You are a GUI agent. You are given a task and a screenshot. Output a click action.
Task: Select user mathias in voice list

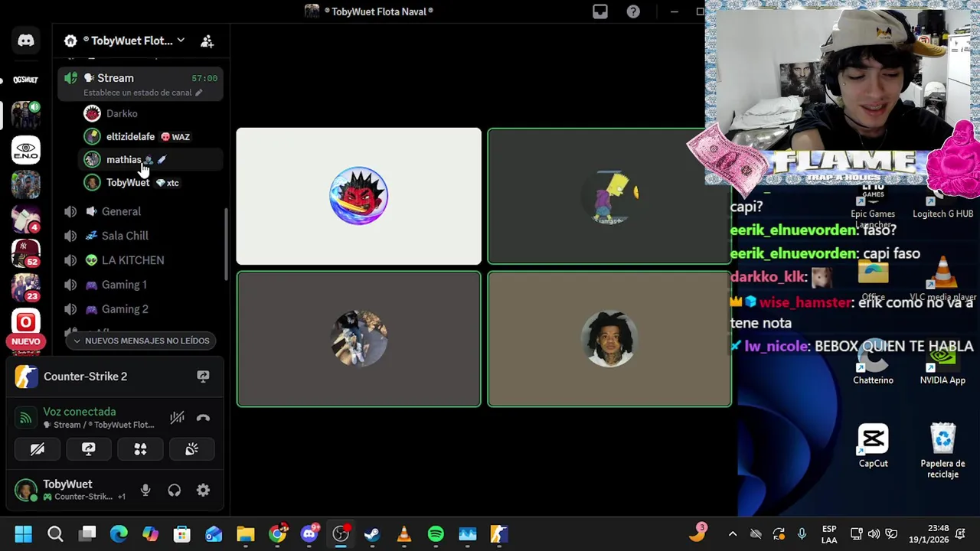click(152, 159)
